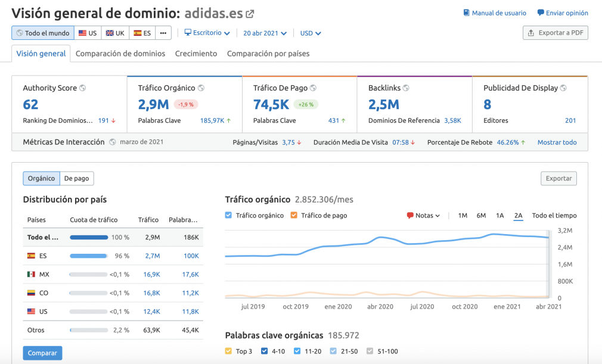Toggle 4-10 keyword positions checkbox
The width and height of the screenshot is (602, 364).
point(265,351)
